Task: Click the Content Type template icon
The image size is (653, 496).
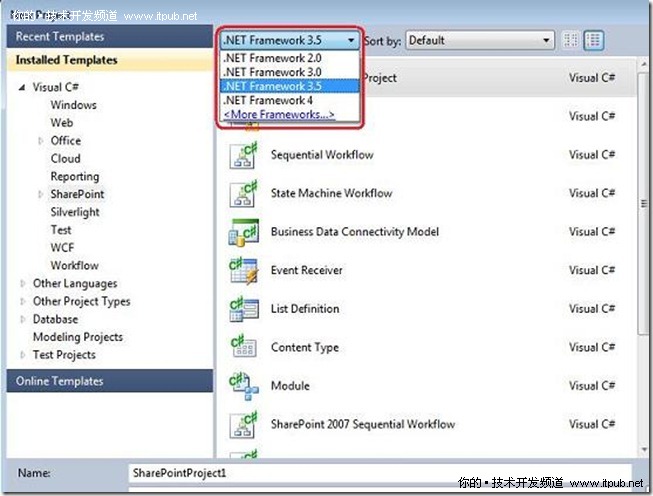Action: (244, 347)
